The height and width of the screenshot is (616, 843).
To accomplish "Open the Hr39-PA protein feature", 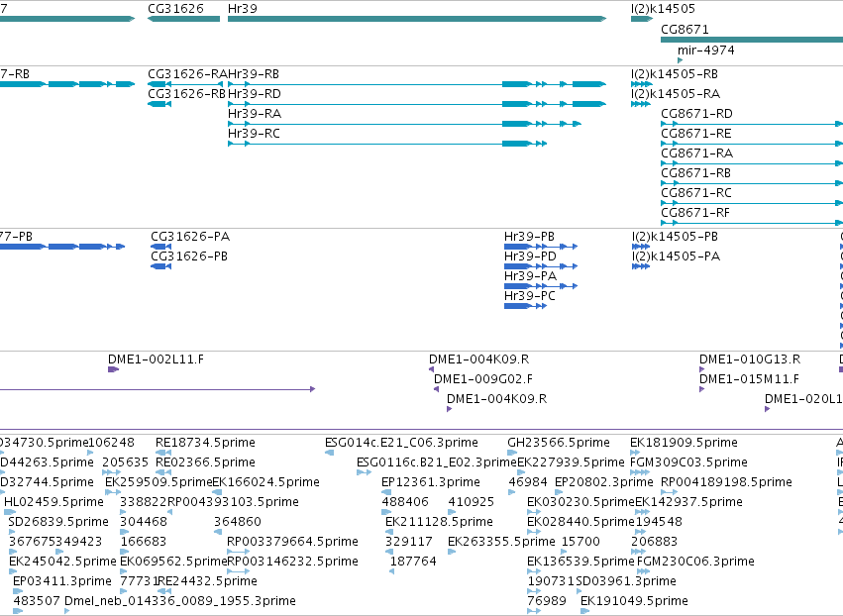I will pos(531,277).
